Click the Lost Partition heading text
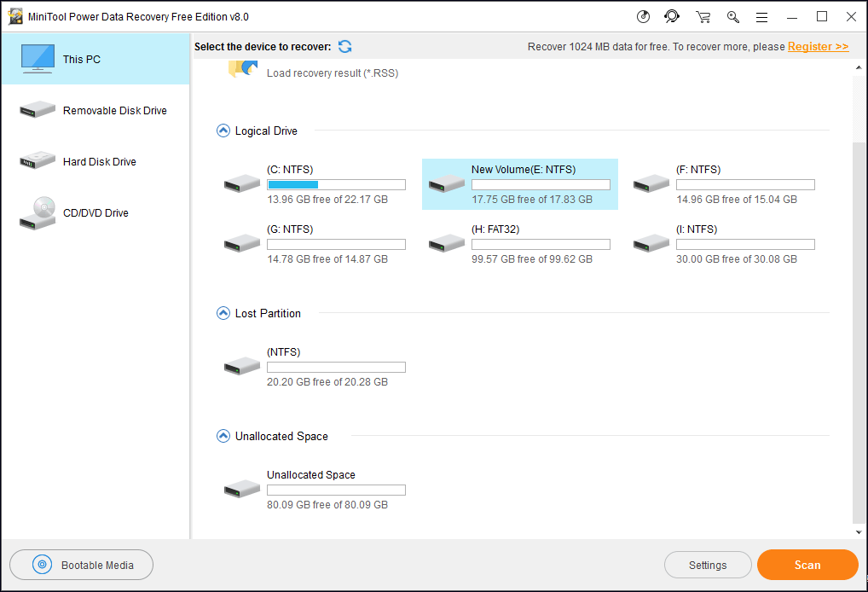This screenshot has width=868, height=592. pyautogui.click(x=268, y=313)
